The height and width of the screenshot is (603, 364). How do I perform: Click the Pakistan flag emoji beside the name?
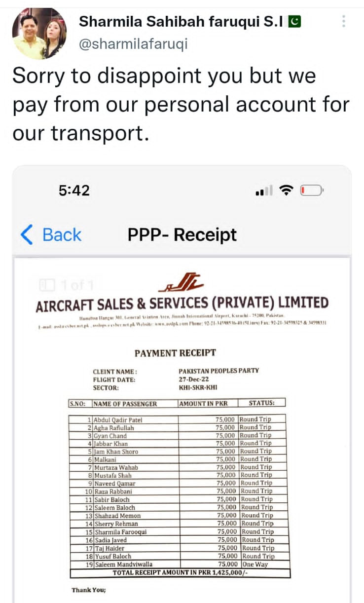(x=294, y=22)
